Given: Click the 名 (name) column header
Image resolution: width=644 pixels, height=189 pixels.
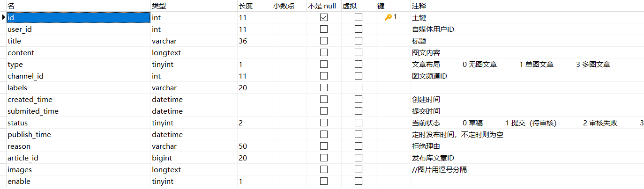Looking at the screenshot, I should click(x=11, y=6).
